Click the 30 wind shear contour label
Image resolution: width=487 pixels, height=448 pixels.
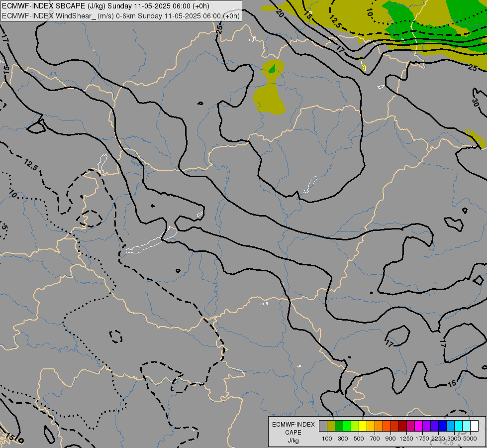pos(475,102)
